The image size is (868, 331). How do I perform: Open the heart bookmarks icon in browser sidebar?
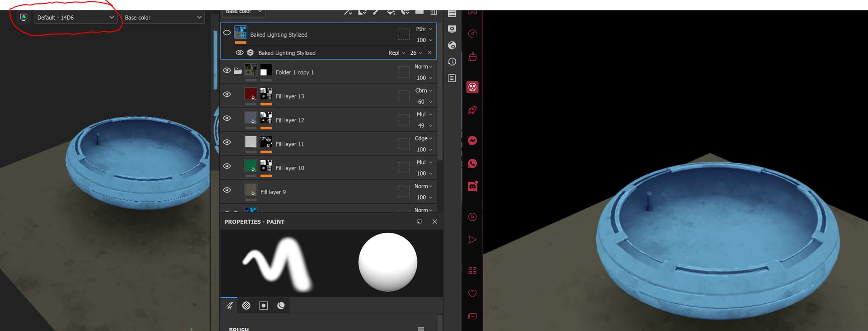[472, 293]
